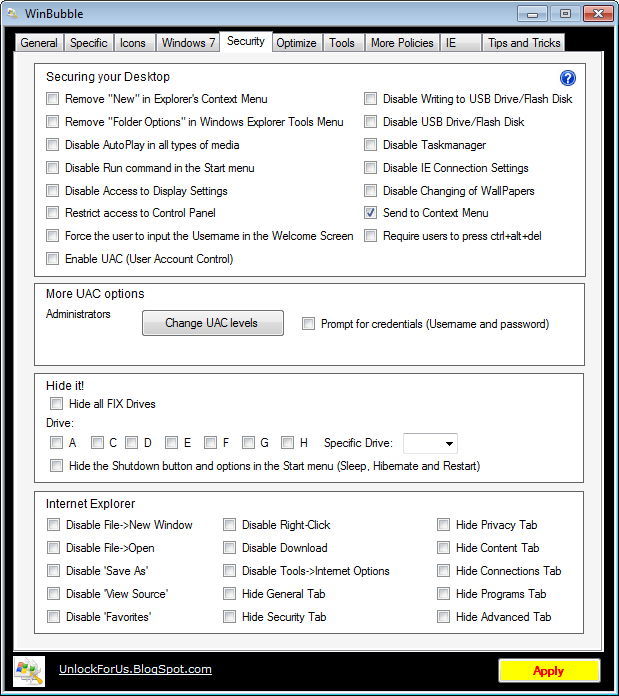Select the Optimize tab

[x=296, y=43]
